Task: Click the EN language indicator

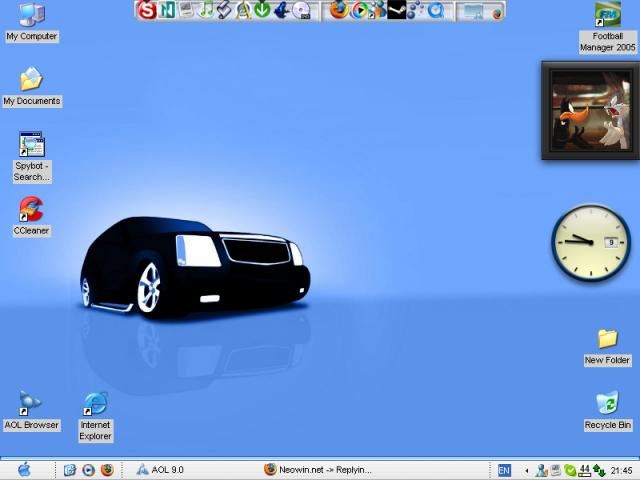Action: pyautogui.click(x=504, y=470)
